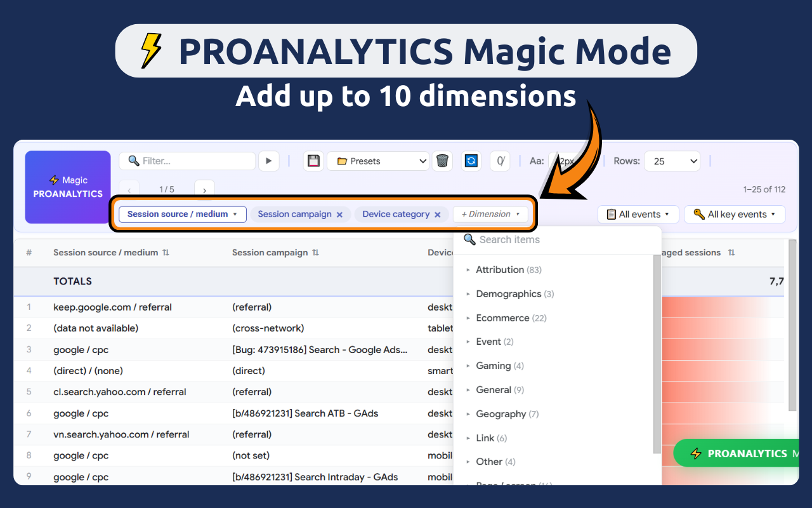
Task: Click the Search items field
Action: [557, 239]
